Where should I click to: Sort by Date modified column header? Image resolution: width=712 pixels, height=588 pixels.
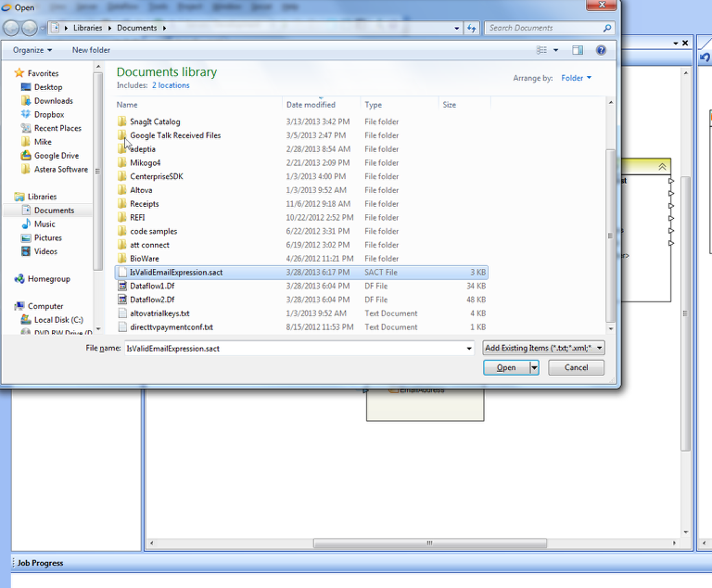click(x=311, y=105)
